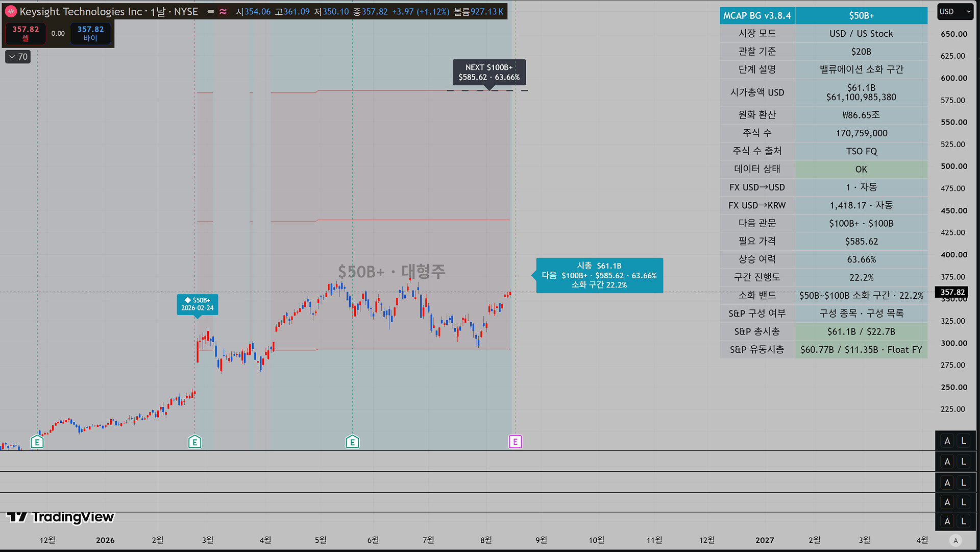
Task: Toggle log scale L on the bottom-most pane
Action: 964,521
